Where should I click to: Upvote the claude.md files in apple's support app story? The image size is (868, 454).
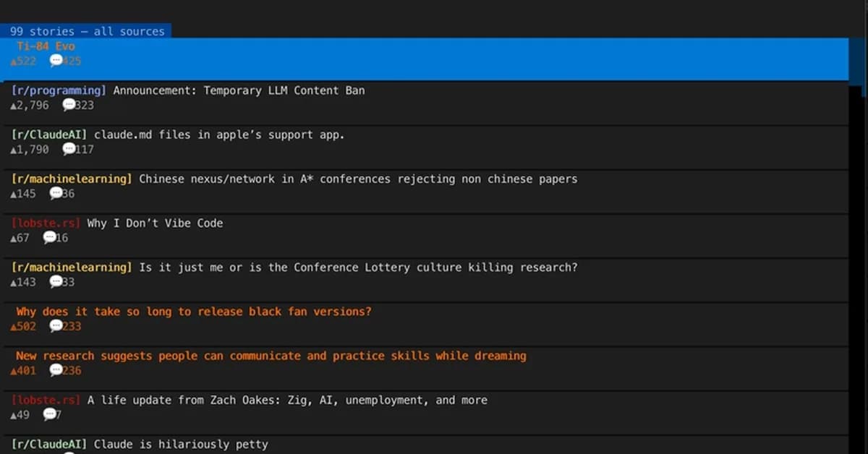(x=14, y=150)
